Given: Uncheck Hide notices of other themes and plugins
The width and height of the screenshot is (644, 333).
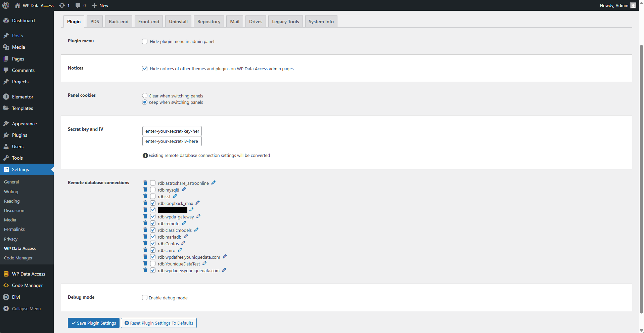Looking at the screenshot, I should pyautogui.click(x=144, y=68).
